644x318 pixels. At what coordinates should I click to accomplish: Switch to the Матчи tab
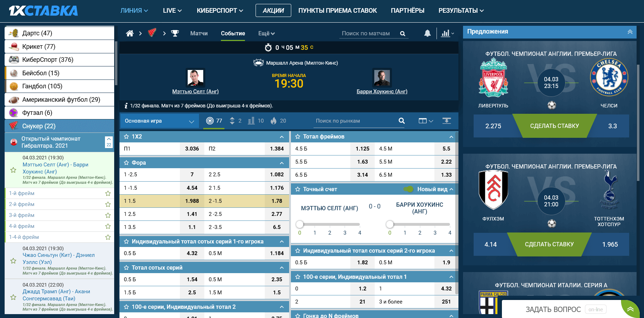tap(199, 33)
